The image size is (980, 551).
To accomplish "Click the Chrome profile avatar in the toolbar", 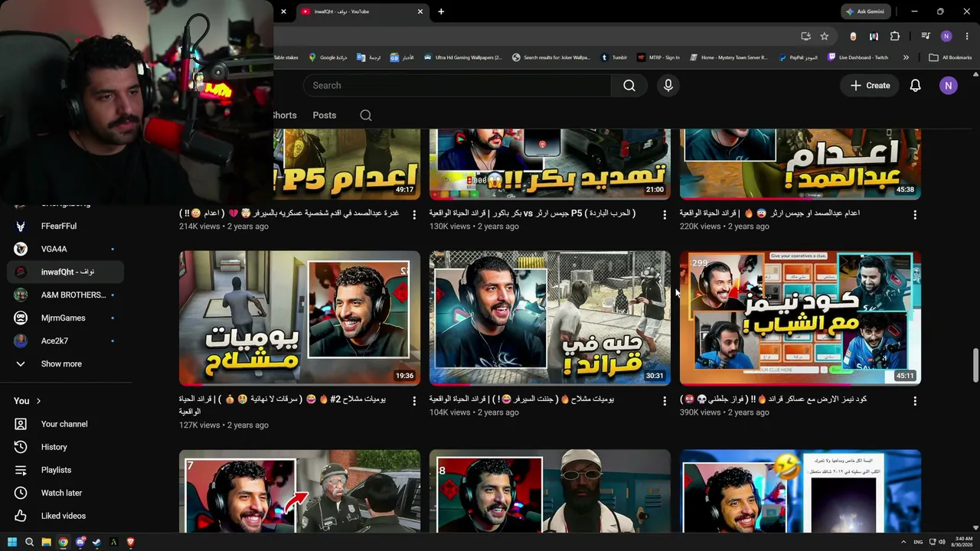I will (946, 36).
